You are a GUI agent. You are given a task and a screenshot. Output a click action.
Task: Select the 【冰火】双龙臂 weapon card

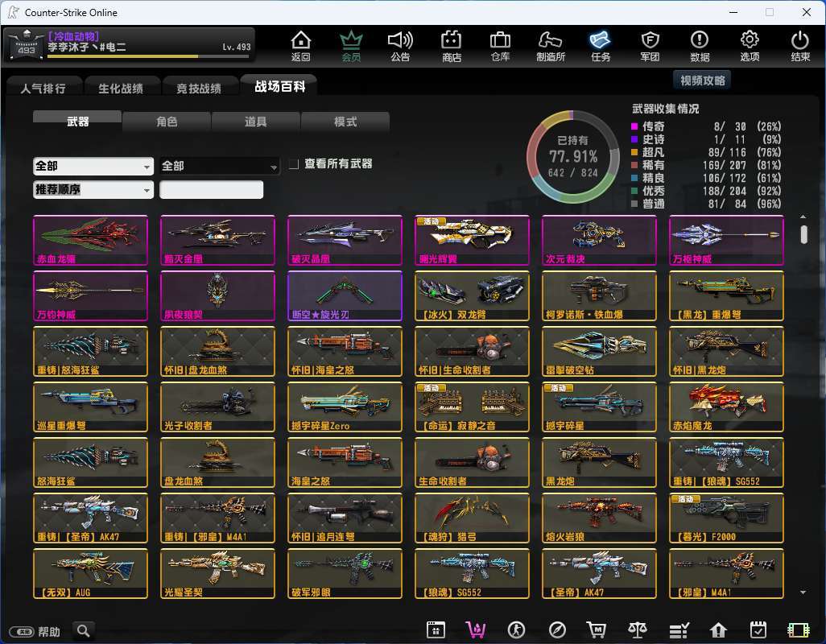coord(472,296)
